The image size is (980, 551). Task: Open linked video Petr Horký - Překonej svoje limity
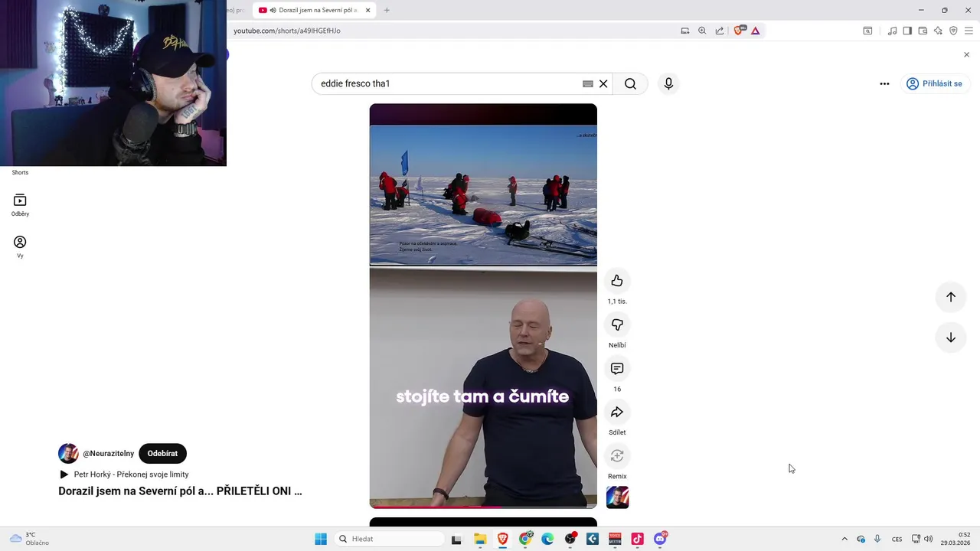click(x=131, y=474)
